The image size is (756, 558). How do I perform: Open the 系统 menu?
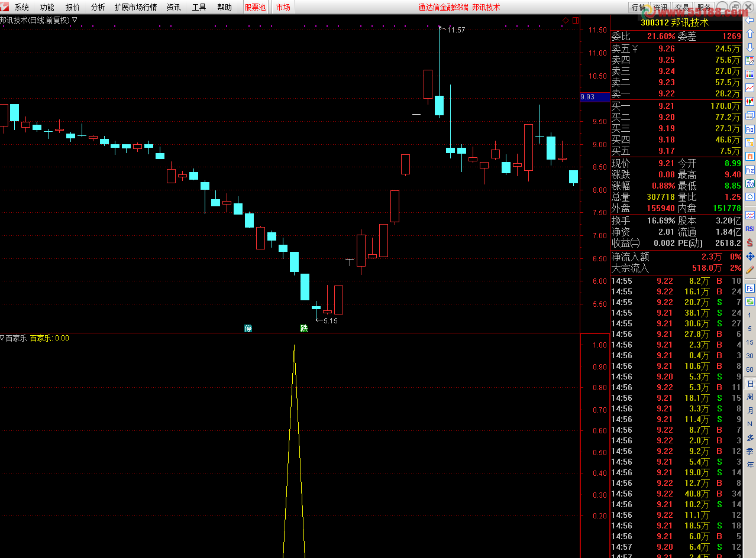[x=22, y=7]
